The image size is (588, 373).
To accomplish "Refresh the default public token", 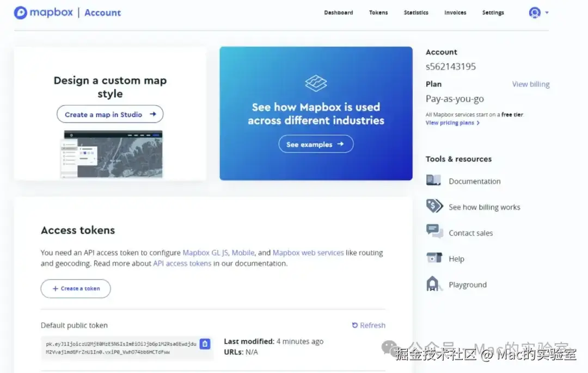I will tap(368, 325).
